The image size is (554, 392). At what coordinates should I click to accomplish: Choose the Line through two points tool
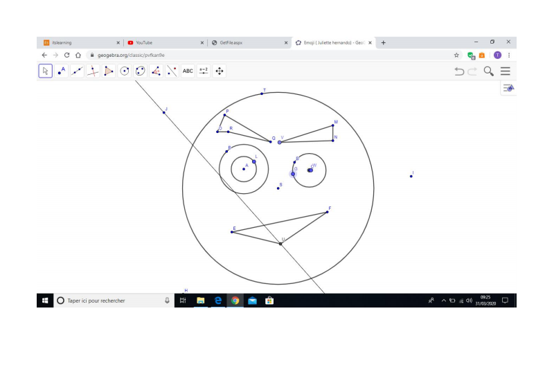click(77, 71)
